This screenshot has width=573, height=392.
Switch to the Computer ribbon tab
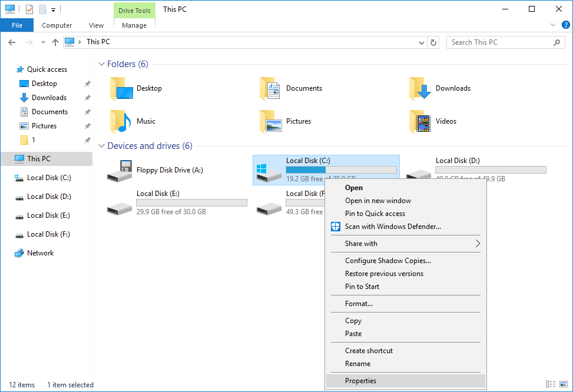[x=57, y=25]
